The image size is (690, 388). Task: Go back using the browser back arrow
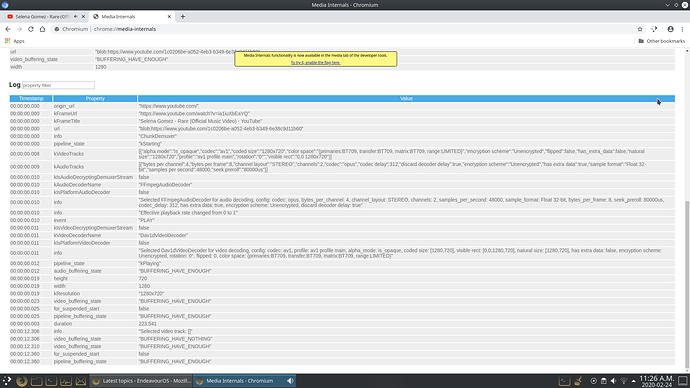8,29
